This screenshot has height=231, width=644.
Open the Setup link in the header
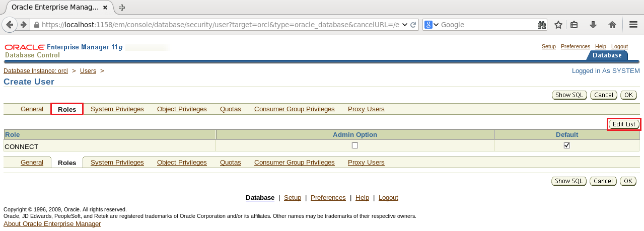(x=549, y=46)
